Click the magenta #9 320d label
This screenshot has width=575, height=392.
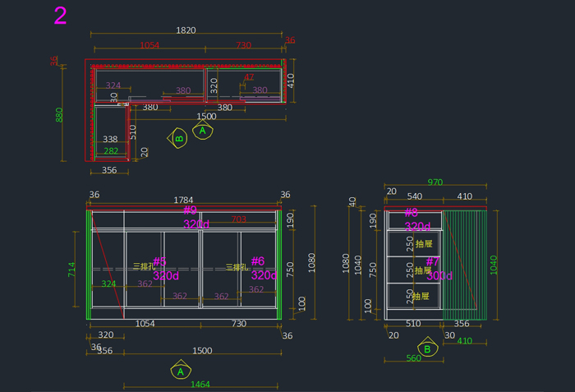coord(195,218)
